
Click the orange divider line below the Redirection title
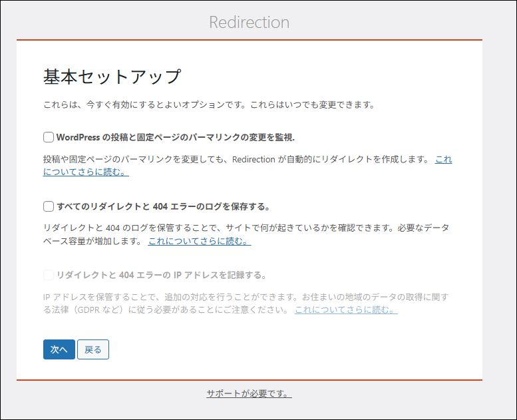point(249,40)
